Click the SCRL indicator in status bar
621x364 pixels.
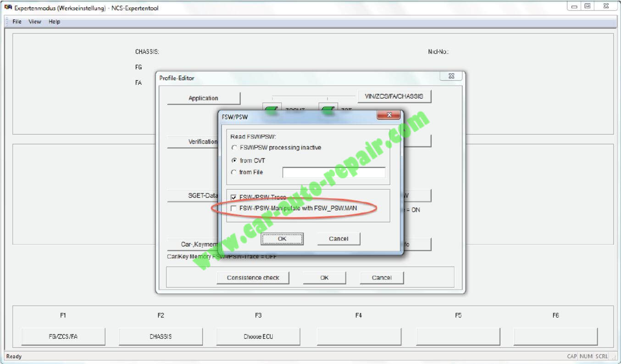coord(602,356)
